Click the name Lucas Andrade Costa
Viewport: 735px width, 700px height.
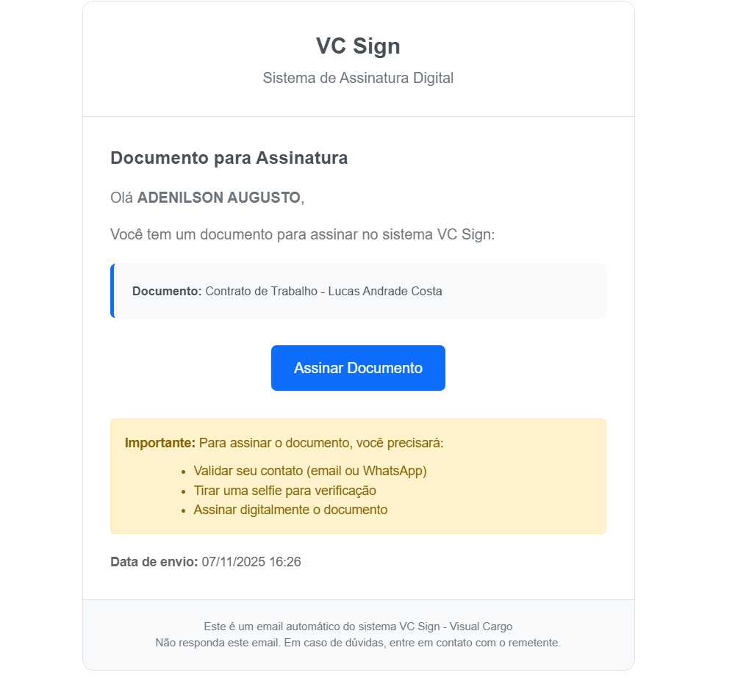(385, 291)
